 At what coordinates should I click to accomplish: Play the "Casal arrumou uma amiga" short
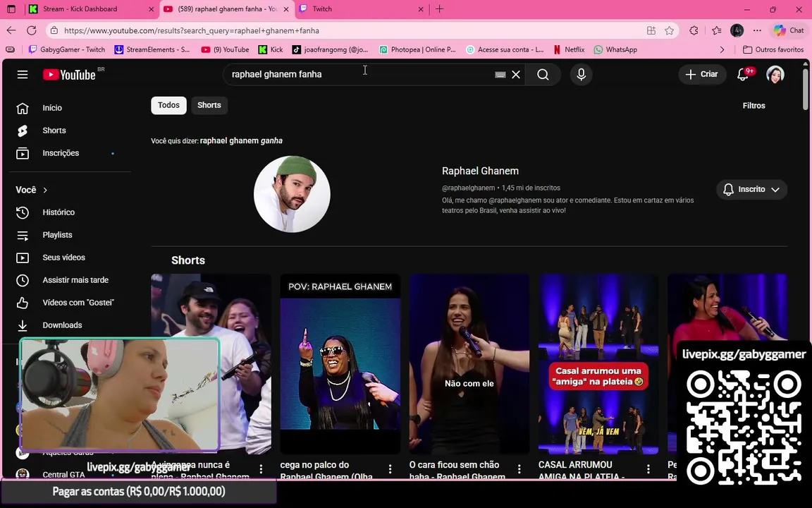tap(598, 364)
